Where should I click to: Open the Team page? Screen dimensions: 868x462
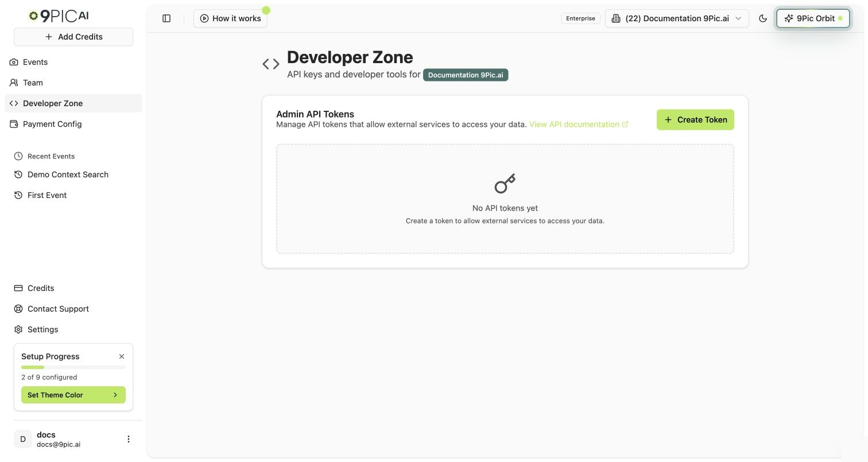[x=73, y=83]
